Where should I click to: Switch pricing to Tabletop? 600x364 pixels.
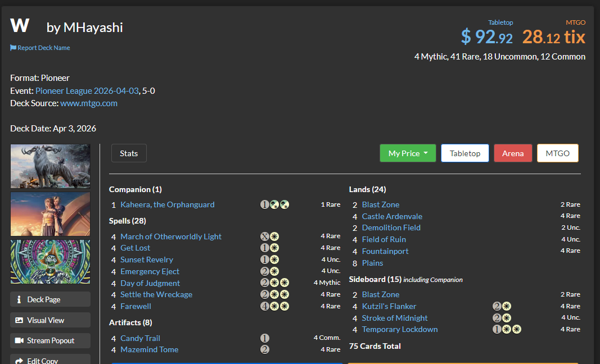(465, 153)
